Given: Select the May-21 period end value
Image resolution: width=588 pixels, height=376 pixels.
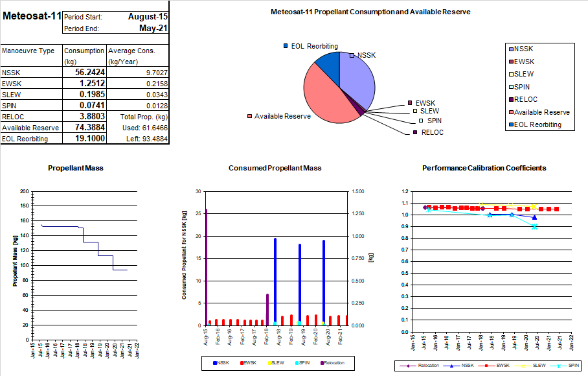Looking at the screenshot, I should pos(153,28).
